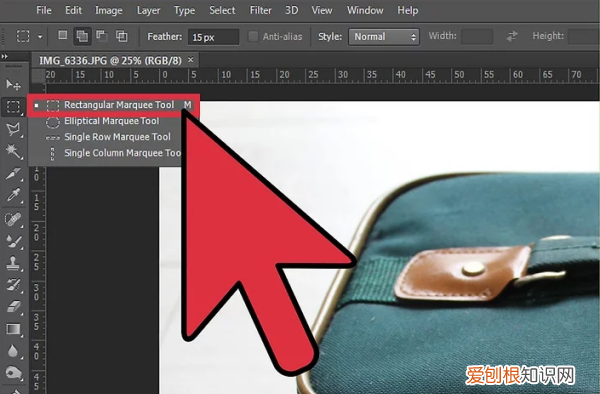Select the Move tool
The width and height of the screenshot is (600, 394).
coord(13,85)
